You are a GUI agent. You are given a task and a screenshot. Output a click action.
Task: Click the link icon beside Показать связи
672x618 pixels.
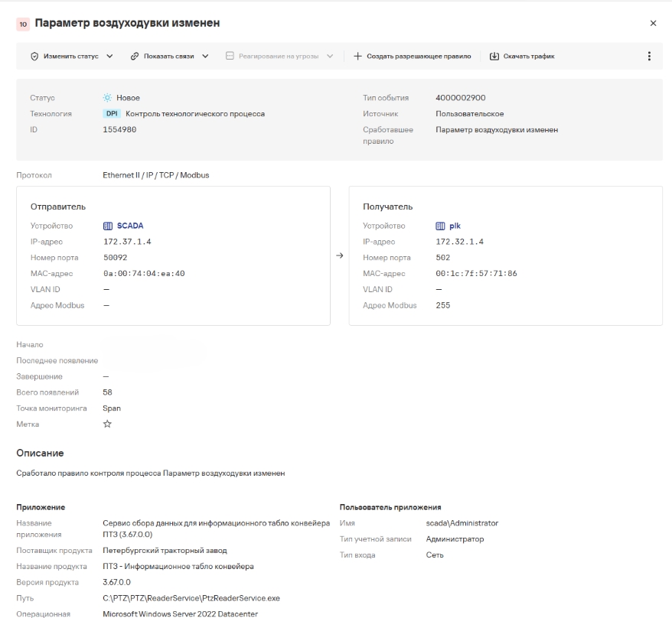[135, 56]
